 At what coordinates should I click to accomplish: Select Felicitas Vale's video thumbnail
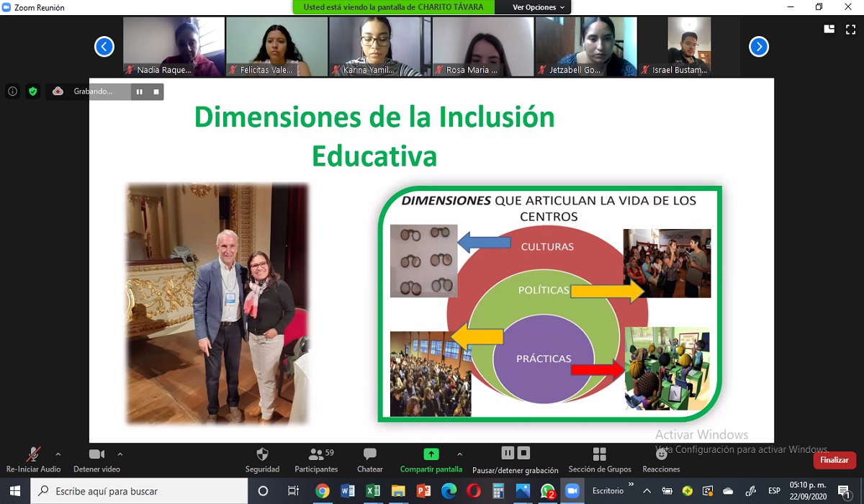click(276, 47)
